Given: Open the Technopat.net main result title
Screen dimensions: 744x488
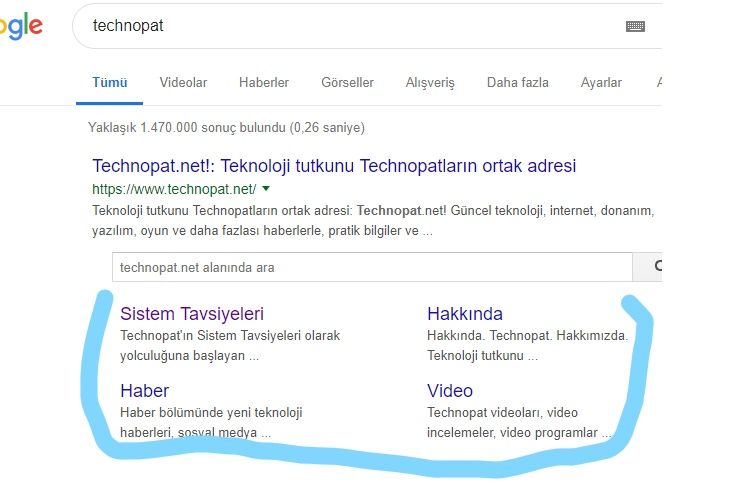Looking at the screenshot, I should coord(334,166).
